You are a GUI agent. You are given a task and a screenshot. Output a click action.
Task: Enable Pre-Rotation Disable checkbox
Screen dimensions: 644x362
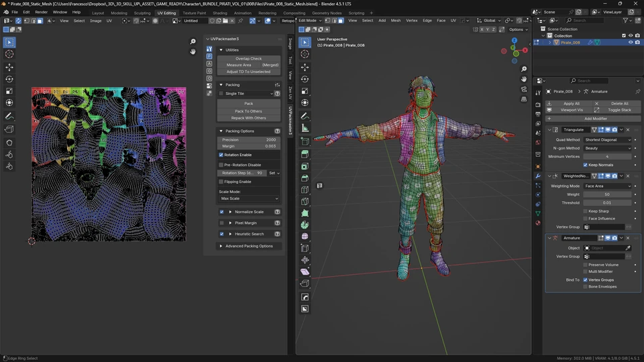[221, 165]
